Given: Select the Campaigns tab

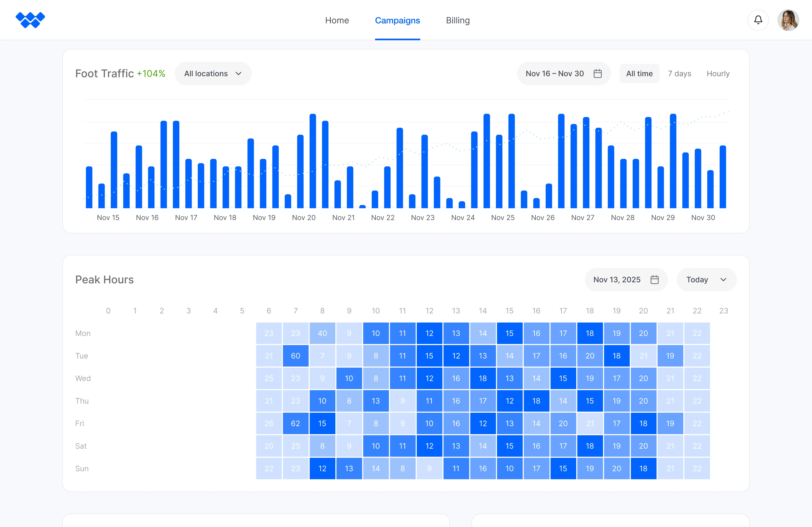Looking at the screenshot, I should pos(397,20).
